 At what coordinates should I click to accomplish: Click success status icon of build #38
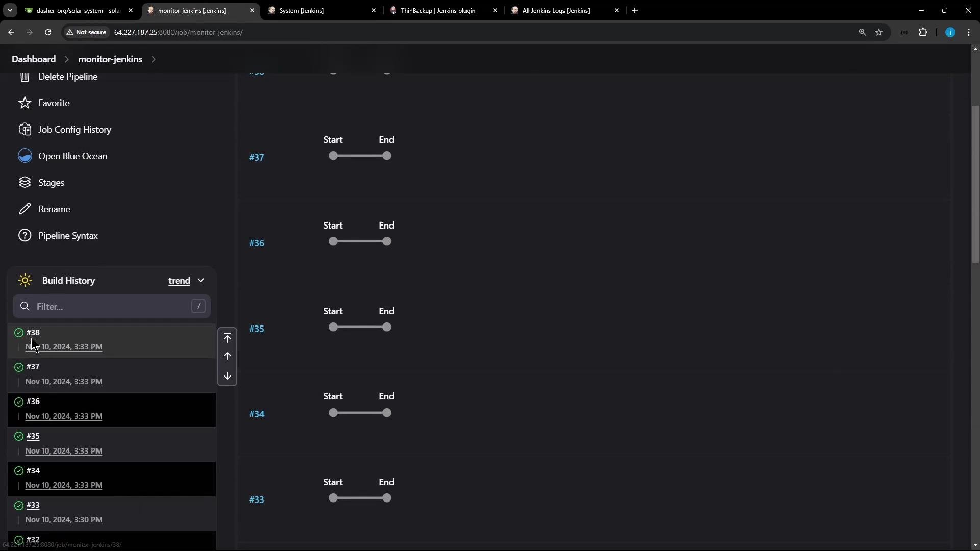(x=19, y=333)
